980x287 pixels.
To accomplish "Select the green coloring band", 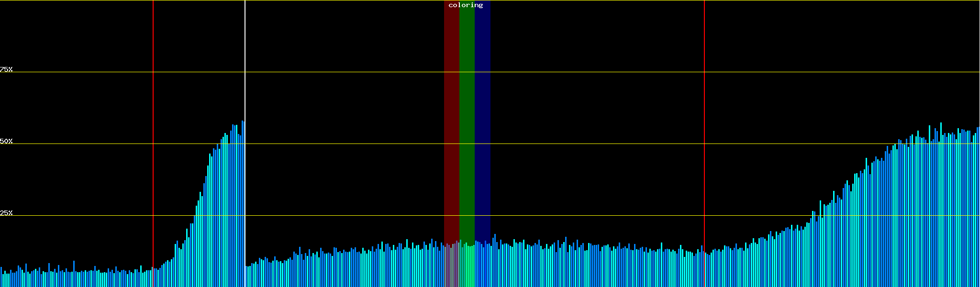I will click(467, 120).
